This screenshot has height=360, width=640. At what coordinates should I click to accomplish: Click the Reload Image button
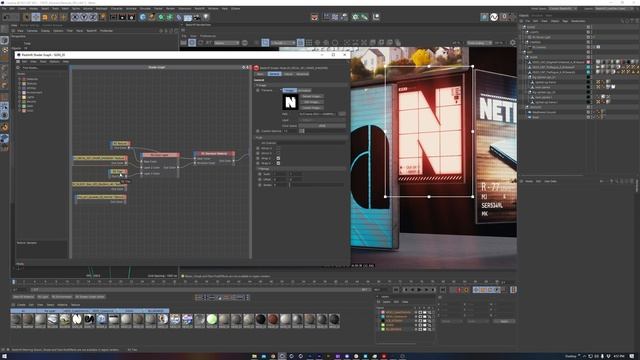(312, 96)
